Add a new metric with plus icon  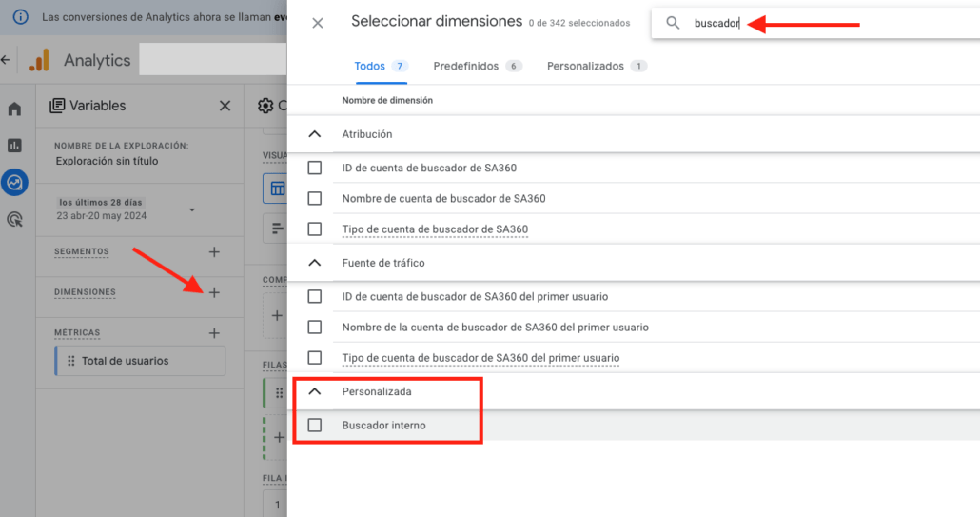[214, 333]
